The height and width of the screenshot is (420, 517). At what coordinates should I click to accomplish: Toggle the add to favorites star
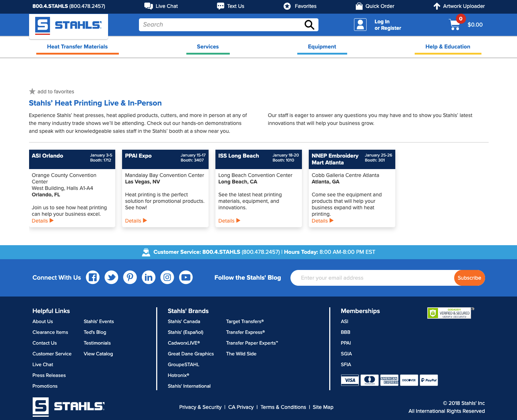pyautogui.click(x=32, y=92)
